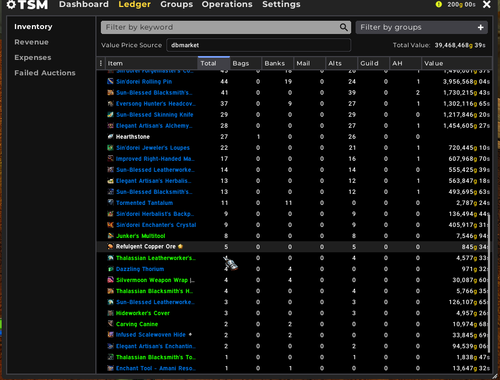
Task: Open the Groups tab
Action: click(x=176, y=4)
